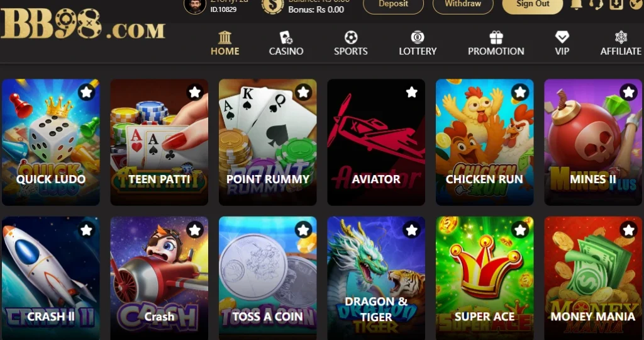Open the Sports tab
The height and width of the screenshot is (340, 644).
tap(351, 43)
